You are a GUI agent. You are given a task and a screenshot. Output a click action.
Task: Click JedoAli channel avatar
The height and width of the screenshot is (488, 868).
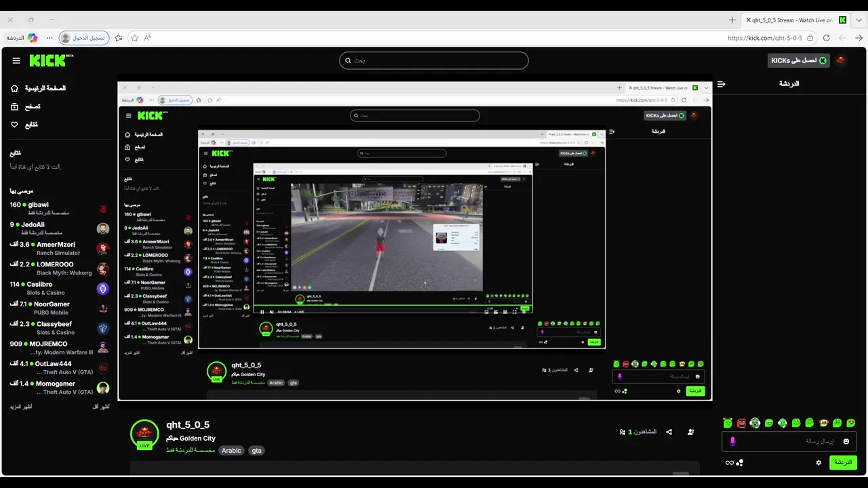(103, 229)
